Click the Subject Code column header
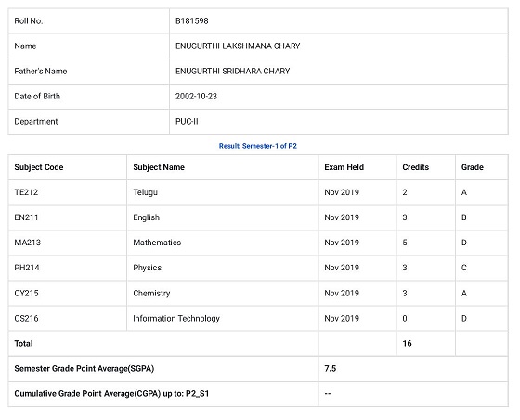The image size is (520, 420). 39,167
